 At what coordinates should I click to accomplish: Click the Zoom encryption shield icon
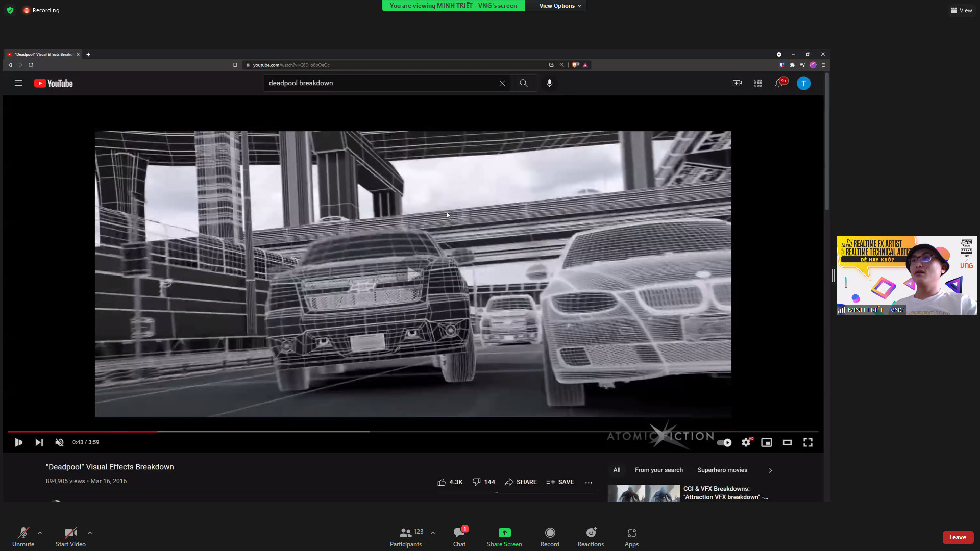pos(10,10)
